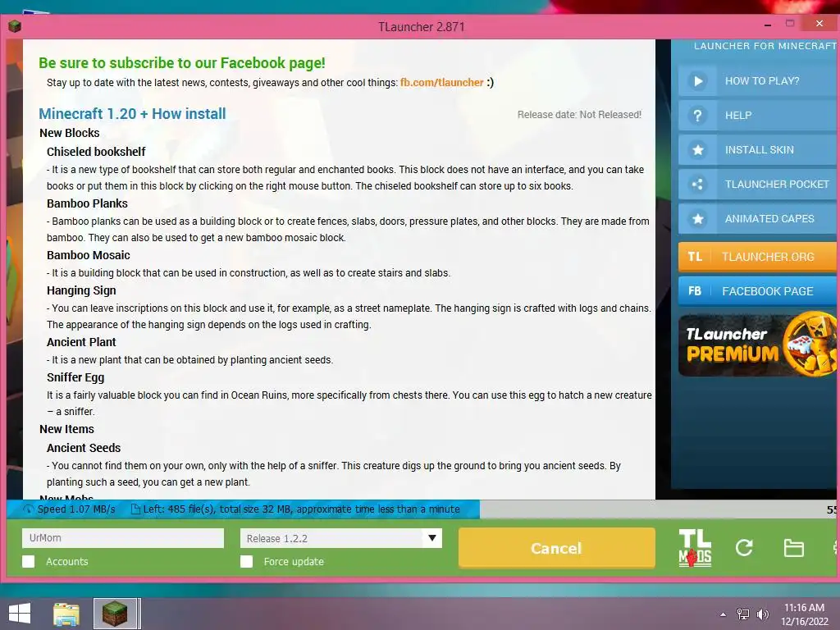Viewport: 840px width, 630px height.
Task: Click the Help question mark icon
Action: tap(697, 115)
